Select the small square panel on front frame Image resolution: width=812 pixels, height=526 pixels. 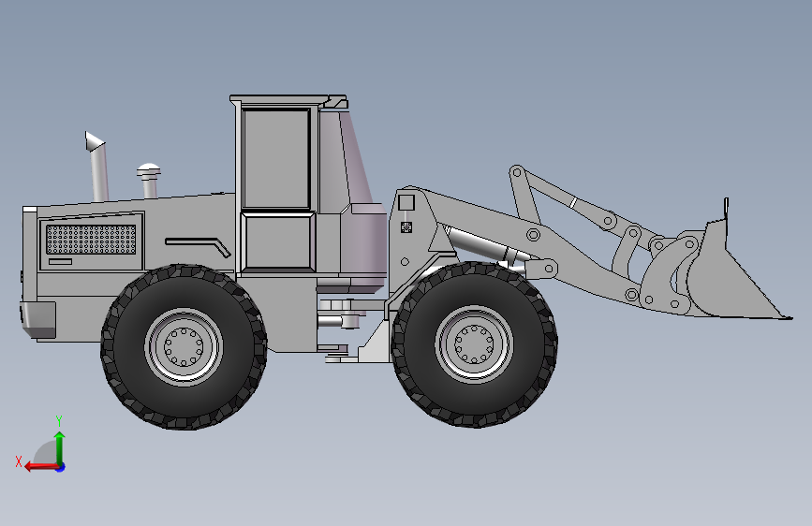point(406,202)
